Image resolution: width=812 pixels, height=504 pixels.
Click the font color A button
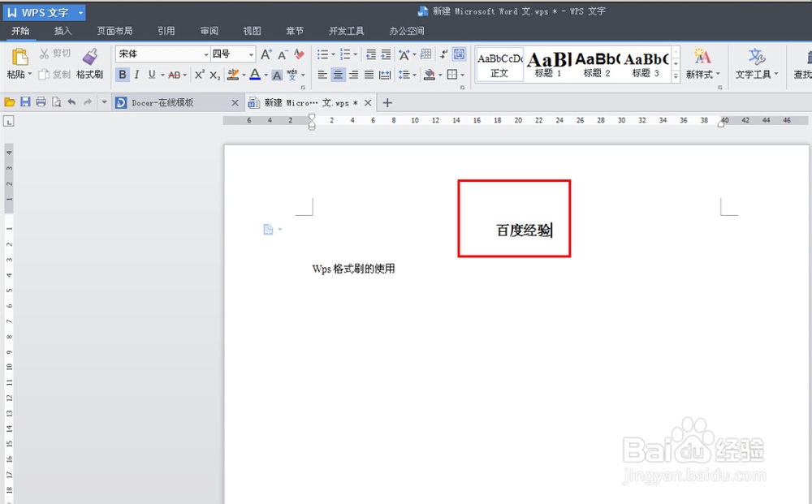[x=255, y=75]
